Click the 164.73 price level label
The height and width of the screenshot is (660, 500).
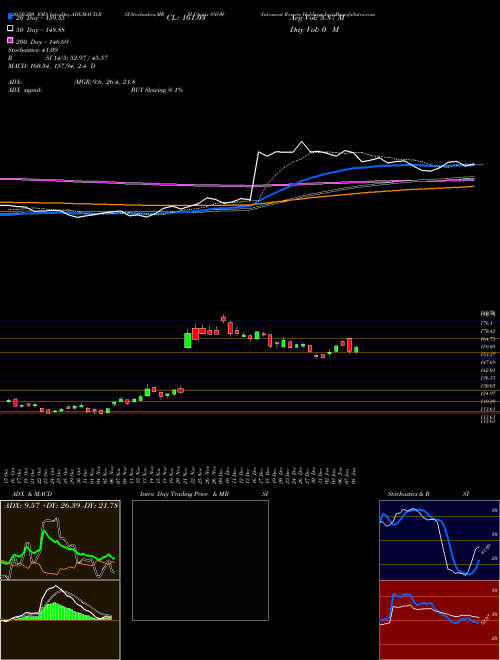[487, 339]
